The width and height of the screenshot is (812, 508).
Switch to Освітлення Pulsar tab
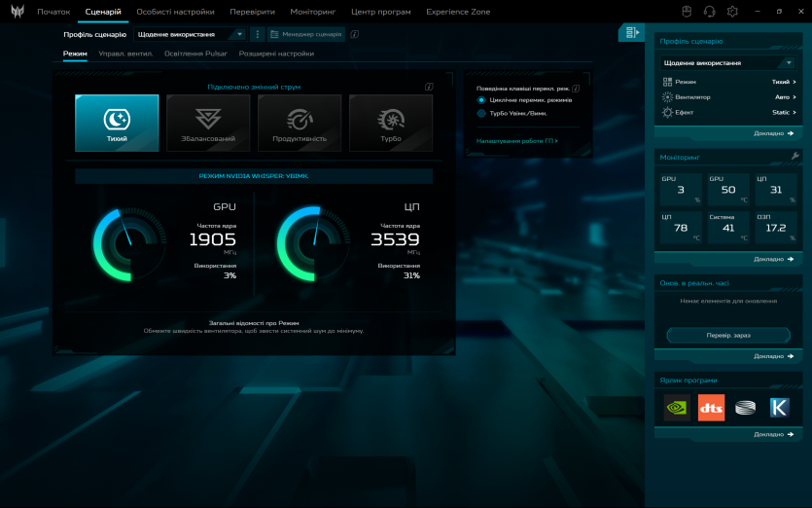[x=195, y=54]
